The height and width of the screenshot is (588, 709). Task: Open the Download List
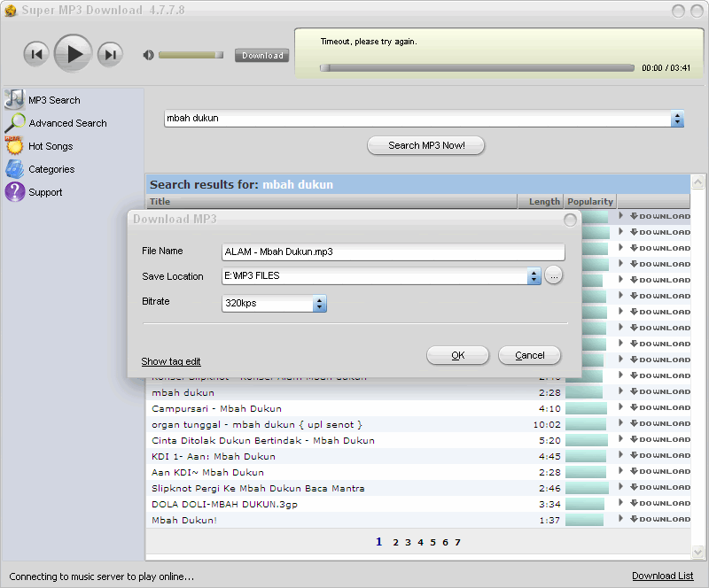coord(662,576)
